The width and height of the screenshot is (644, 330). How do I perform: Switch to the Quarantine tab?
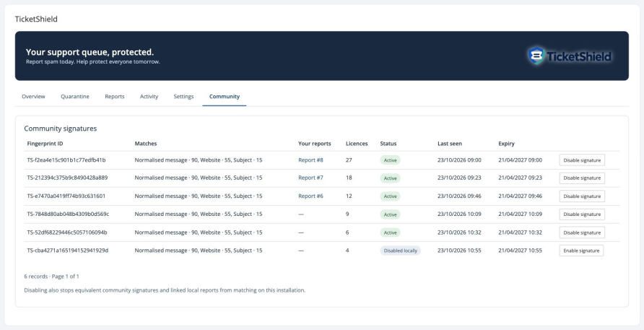[75, 97]
